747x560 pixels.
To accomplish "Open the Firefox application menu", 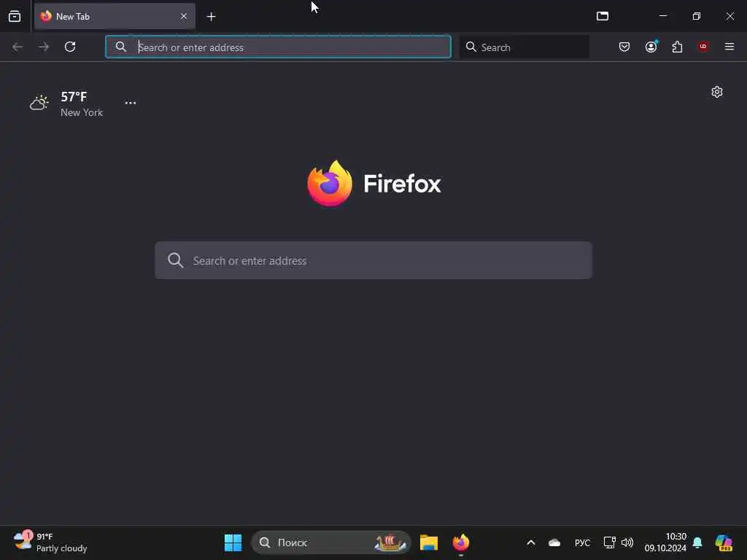I will click(729, 47).
